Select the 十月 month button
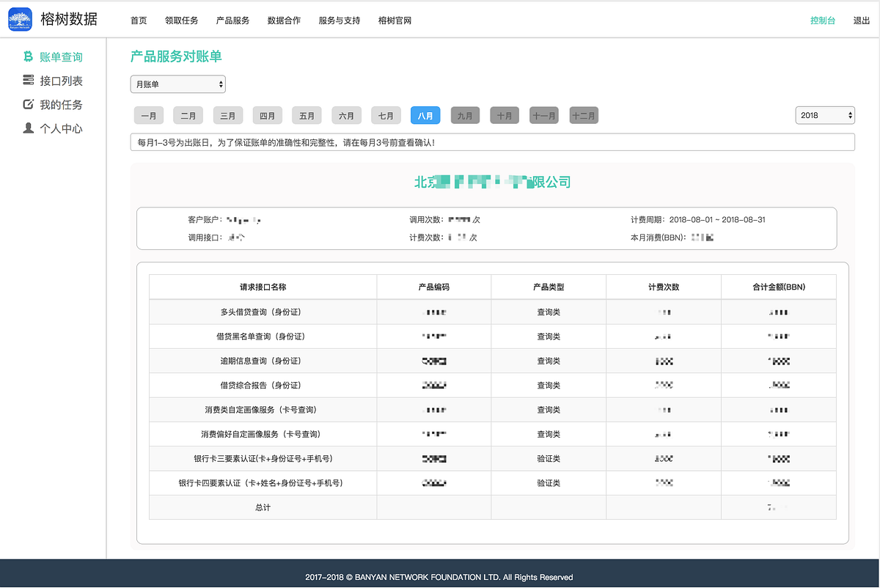The height and width of the screenshot is (588, 880). pyautogui.click(x=505, y=115)
